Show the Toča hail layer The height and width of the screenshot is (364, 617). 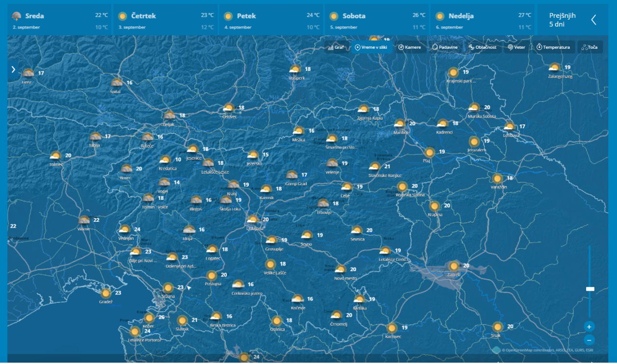[x=590, y=47]
